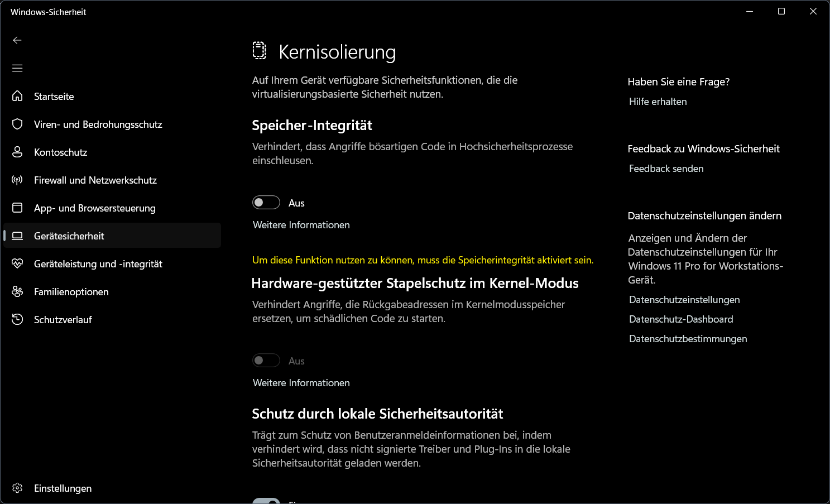Click the Kernisolierung chip icon in header
Screen dimensions: 830x504
pyautogui.click(x=260, y=51)
